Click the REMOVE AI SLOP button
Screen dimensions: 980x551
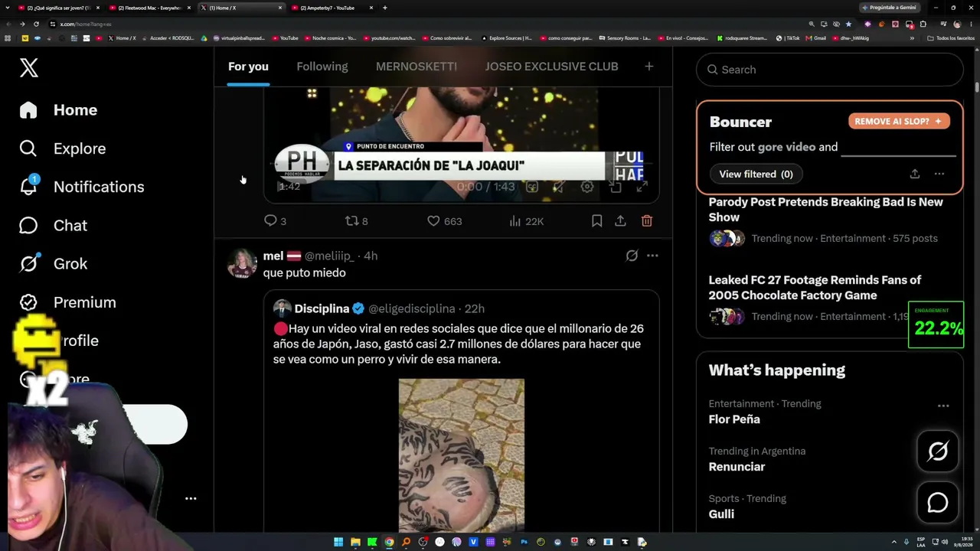coord(899,121)
